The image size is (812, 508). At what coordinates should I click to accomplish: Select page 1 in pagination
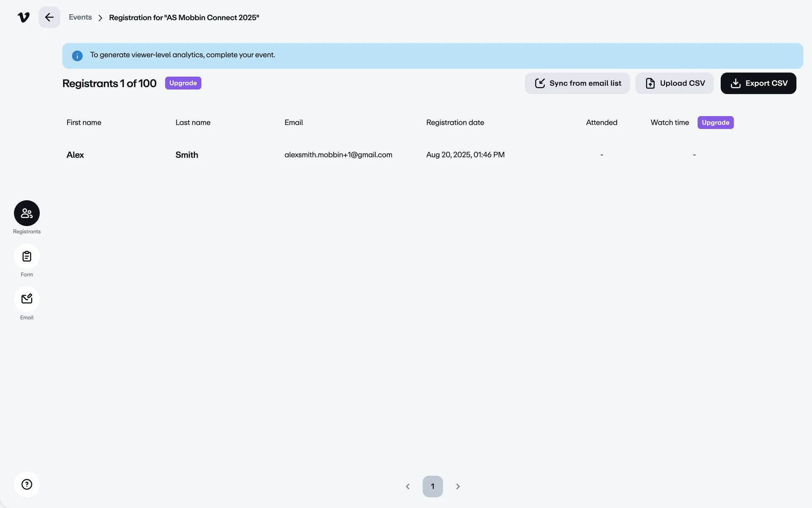click(x=433, y=486)
